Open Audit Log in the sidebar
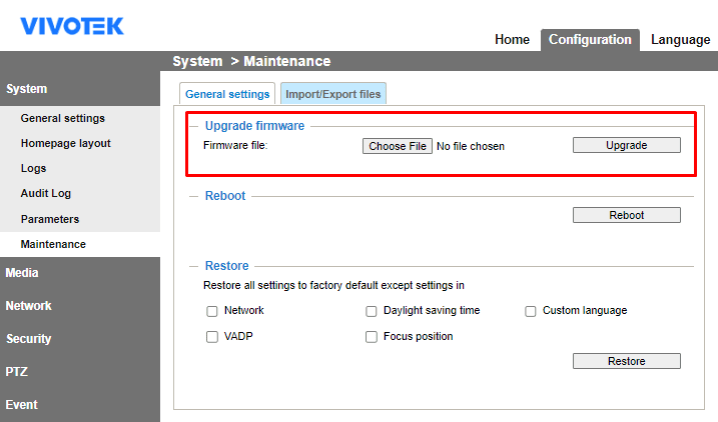The image size is (718, 422). (46, 193)
